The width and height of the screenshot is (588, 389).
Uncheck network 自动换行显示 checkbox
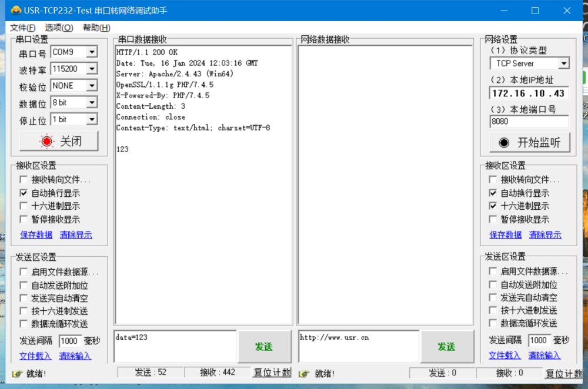493,193
